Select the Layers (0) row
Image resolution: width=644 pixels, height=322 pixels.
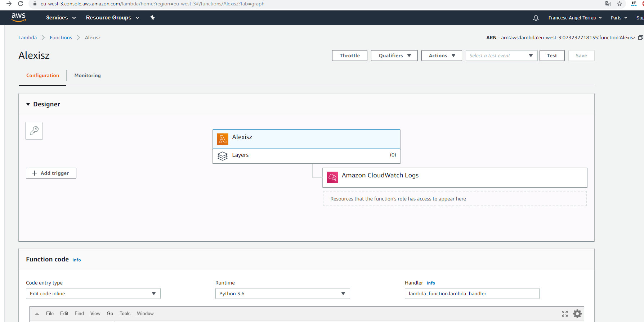pyautogui.click(x=307, y=156)
